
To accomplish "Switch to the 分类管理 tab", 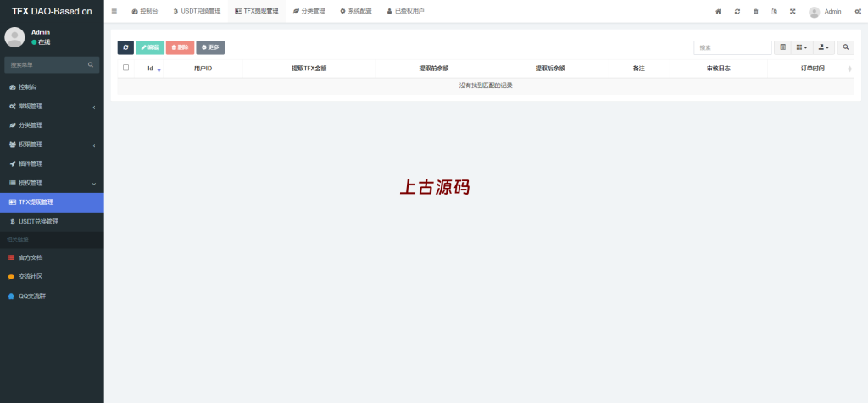I will tap(309, 11).
